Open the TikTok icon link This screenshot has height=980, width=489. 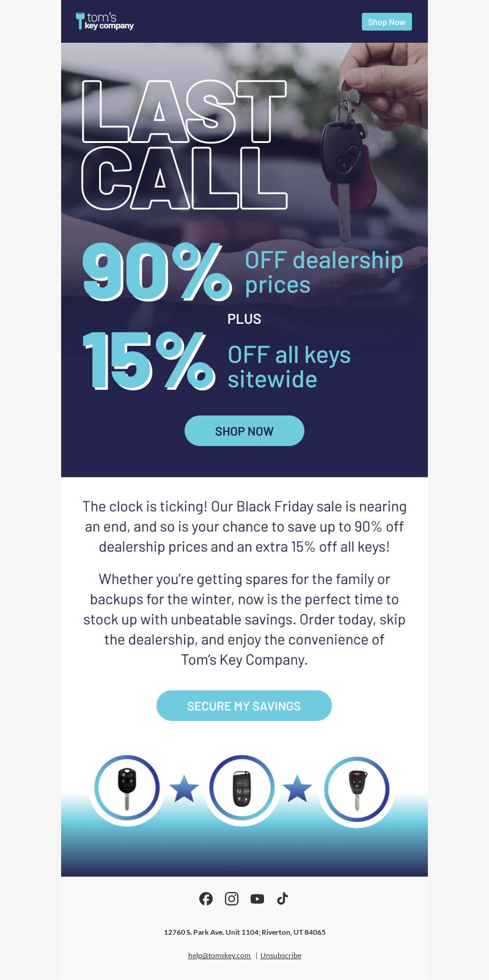[x=282, y=898]
